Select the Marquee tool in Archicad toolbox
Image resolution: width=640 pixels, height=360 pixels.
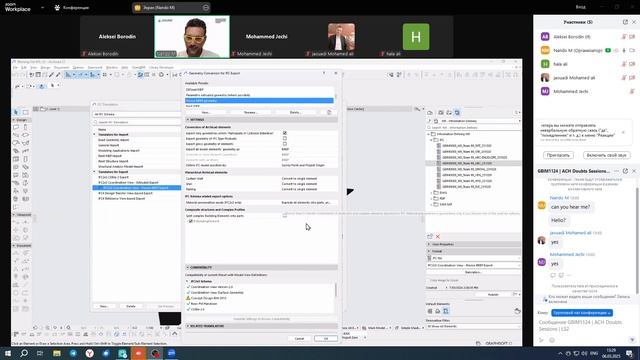click(25, 112)
